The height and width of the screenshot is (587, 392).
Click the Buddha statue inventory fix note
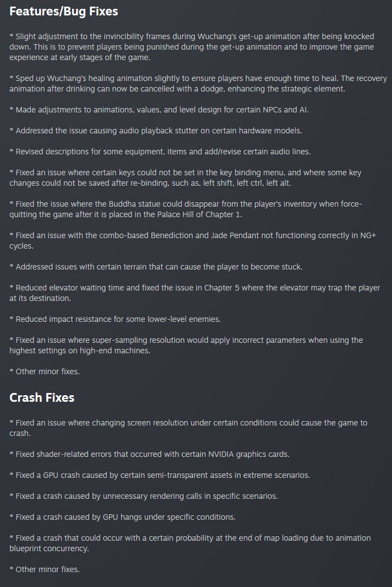(186, 209)
